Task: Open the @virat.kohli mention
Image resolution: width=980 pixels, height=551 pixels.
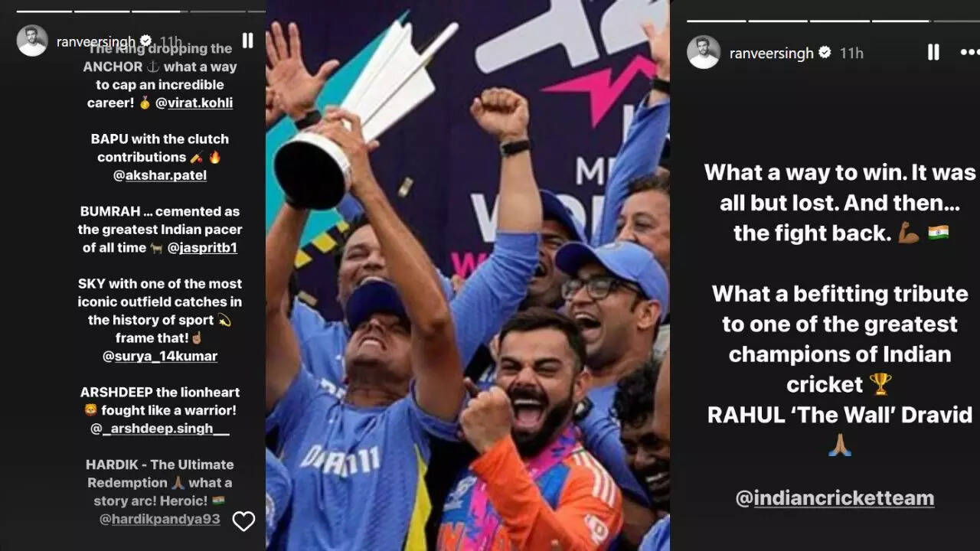Action: (194, 103)
